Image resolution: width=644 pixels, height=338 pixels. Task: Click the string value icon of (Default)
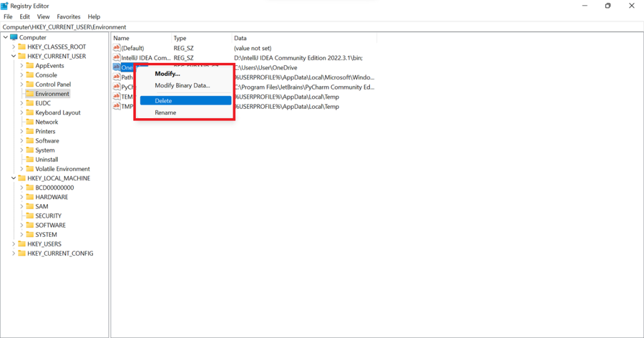click(116, 48)
